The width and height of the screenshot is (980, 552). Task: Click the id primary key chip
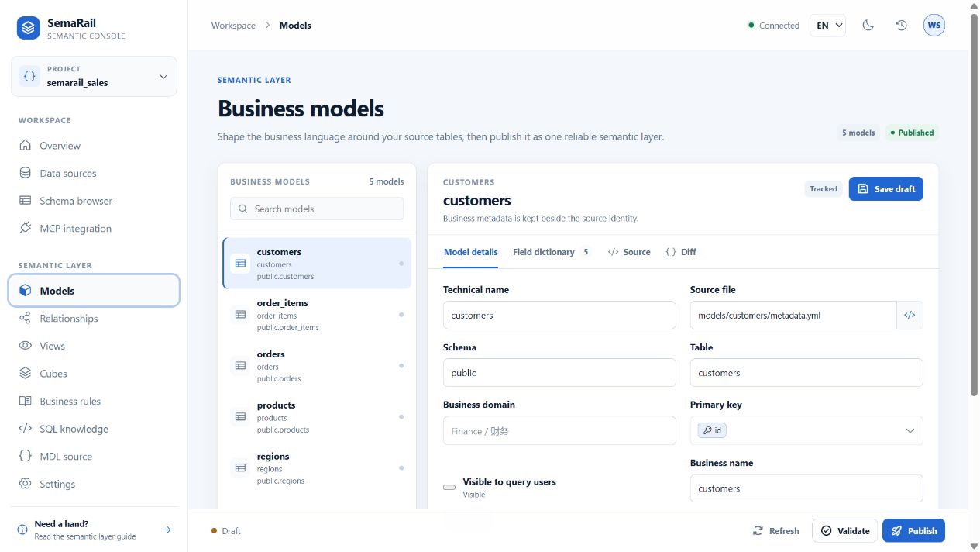712,430
